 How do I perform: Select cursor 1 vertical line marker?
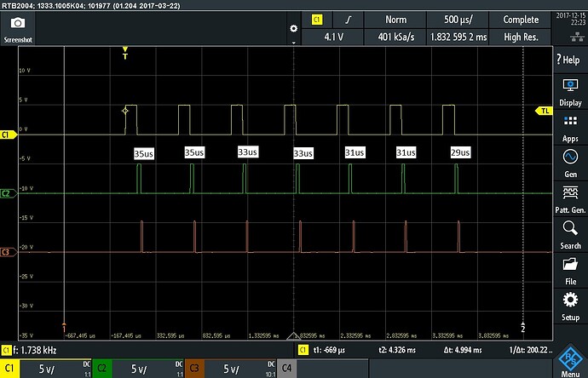click(64, 328)
